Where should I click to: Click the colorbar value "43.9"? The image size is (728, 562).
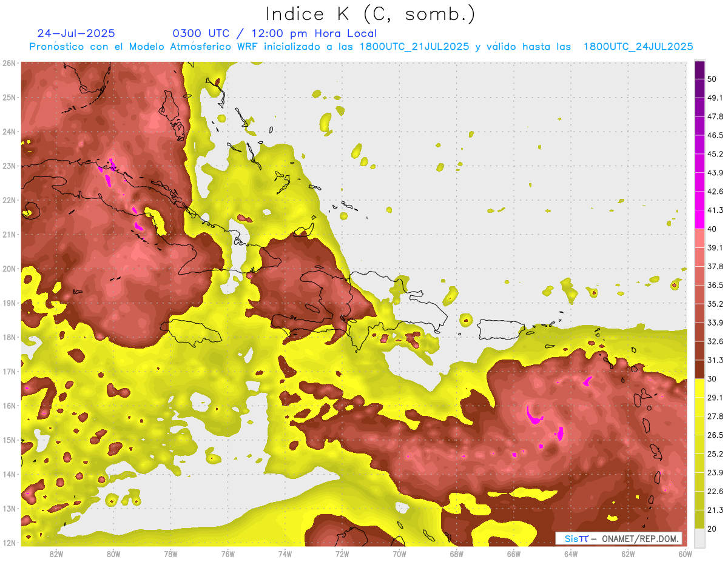tap(715, 173)
